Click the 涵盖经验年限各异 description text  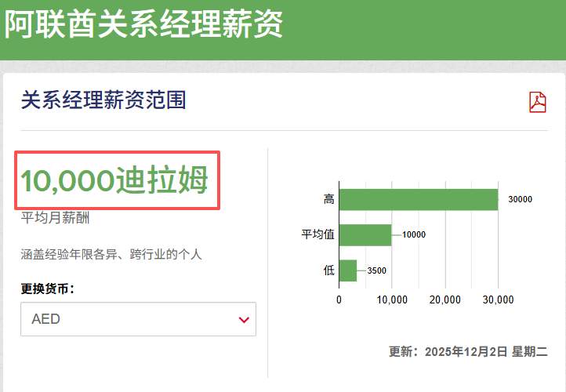click(x=111, y=254)
